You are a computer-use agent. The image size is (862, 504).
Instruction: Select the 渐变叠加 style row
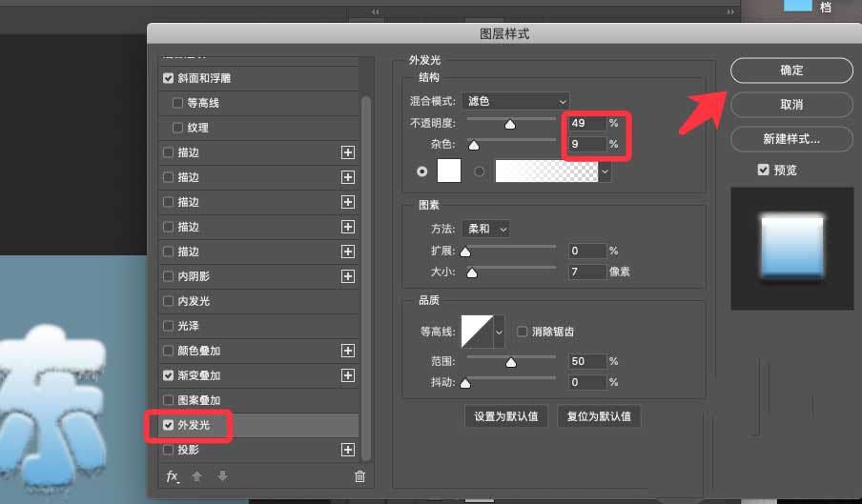(258, 375)
